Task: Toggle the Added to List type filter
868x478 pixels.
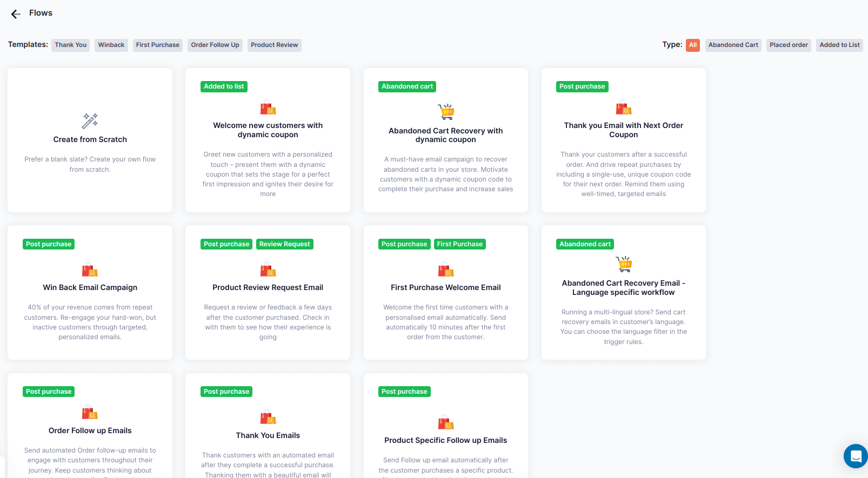Action: (x=839, y=45)
